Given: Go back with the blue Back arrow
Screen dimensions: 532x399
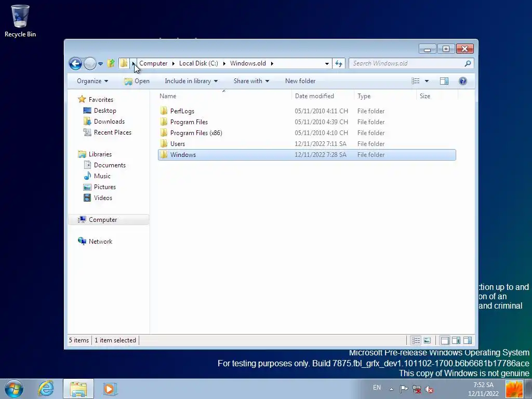Looking at the screenshot, I should pos(75,63).
